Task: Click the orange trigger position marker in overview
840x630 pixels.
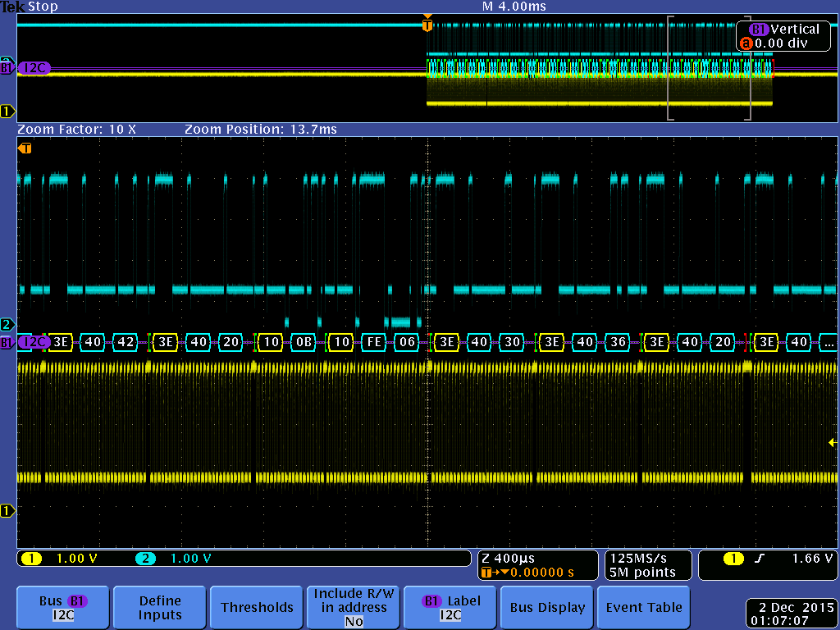Action: click(427, 25)
